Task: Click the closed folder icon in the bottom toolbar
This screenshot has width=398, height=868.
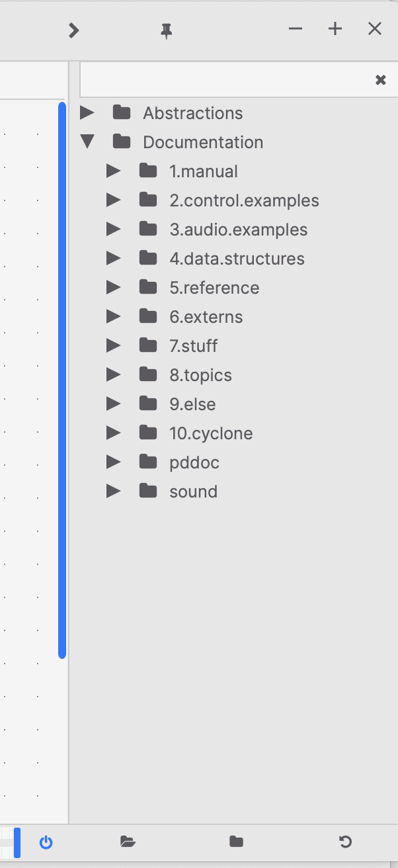Action: coord(236,842)
